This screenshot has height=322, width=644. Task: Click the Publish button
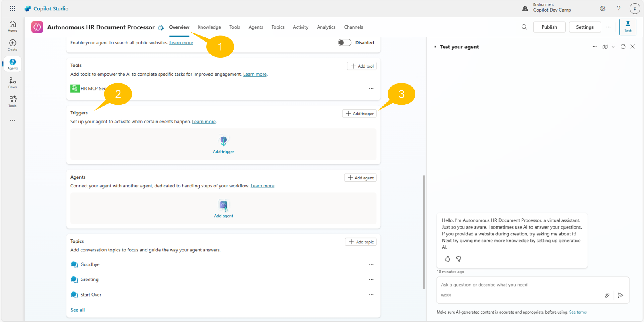549,27
